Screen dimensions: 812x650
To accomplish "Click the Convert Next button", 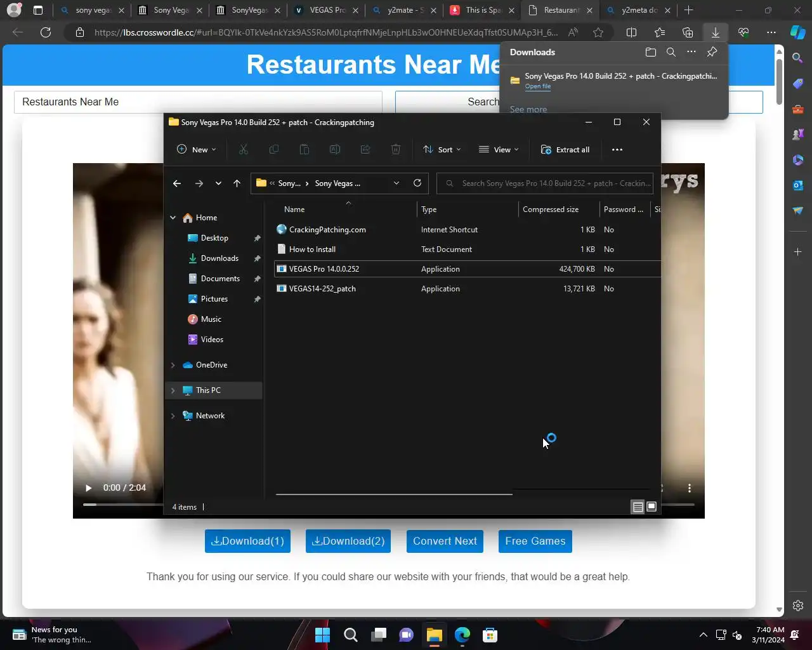I will 445,541.
